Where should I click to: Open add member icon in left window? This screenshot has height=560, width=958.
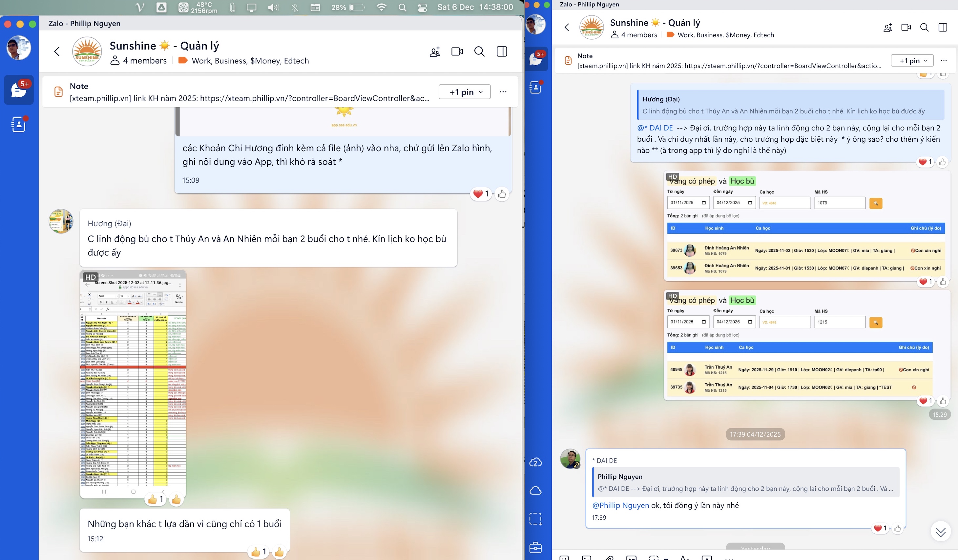[434, 52]
